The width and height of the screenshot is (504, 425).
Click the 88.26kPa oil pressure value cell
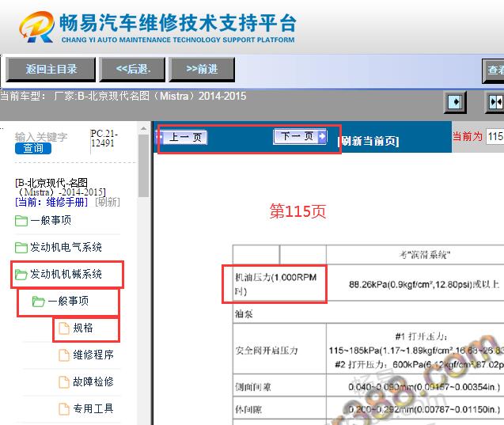point(415,284)
